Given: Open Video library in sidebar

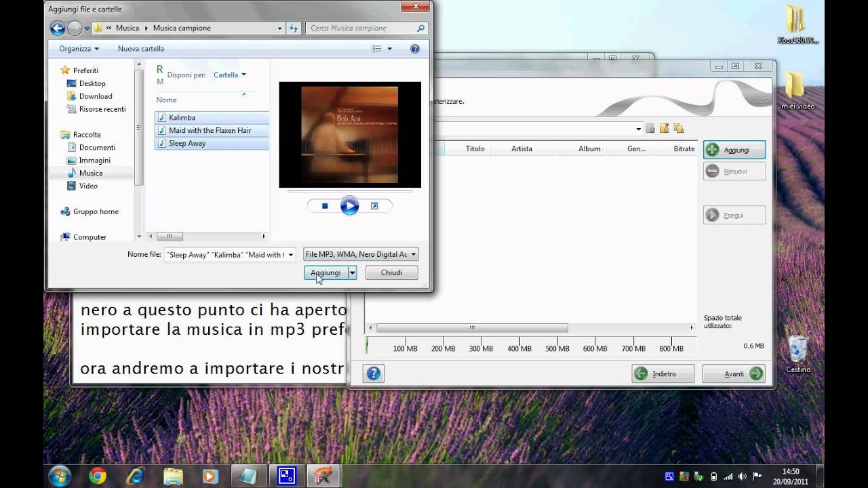Looking at the screenshot, I should (88, 186).
